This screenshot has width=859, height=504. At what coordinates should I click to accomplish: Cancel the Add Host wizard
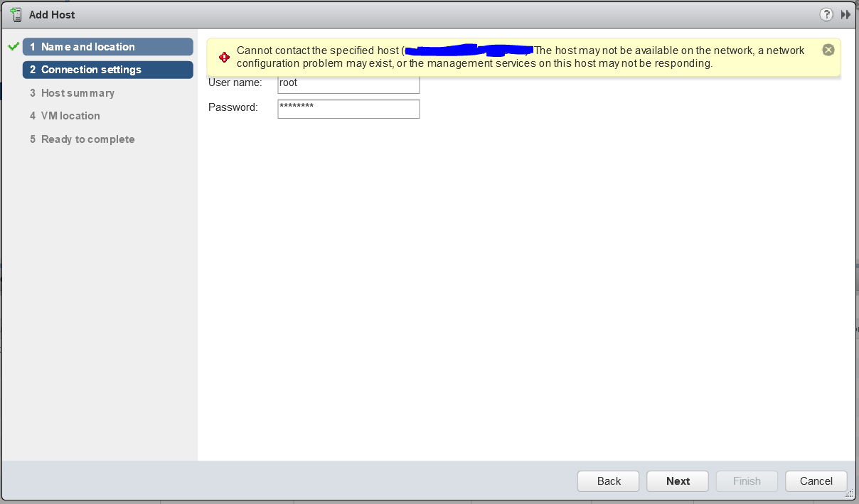click(816, 481)
